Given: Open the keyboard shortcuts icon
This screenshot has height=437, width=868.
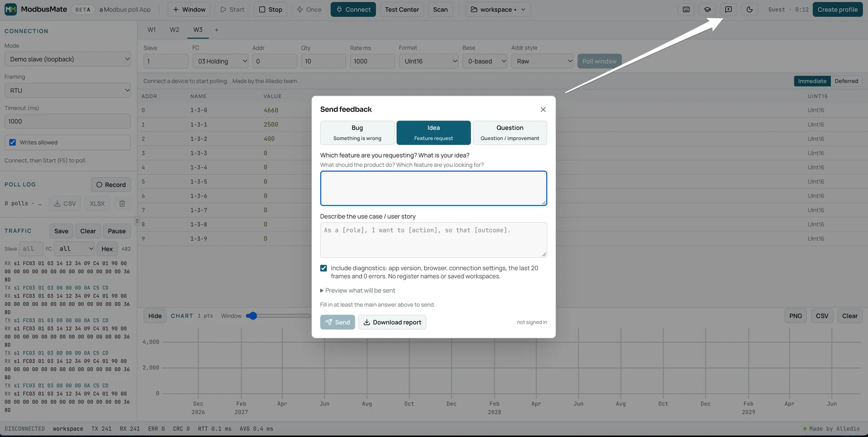Looking at the screenshot, I should (686, 10).
